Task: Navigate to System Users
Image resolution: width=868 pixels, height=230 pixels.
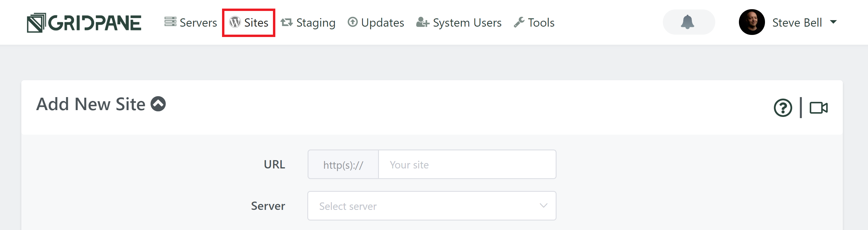Action: point(459,22)
